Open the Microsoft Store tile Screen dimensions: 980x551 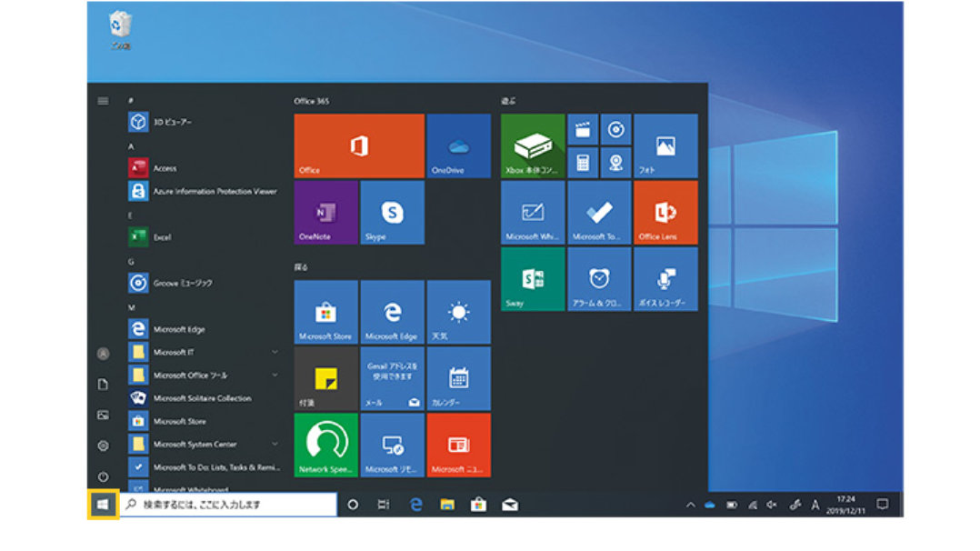click(325, 312)
